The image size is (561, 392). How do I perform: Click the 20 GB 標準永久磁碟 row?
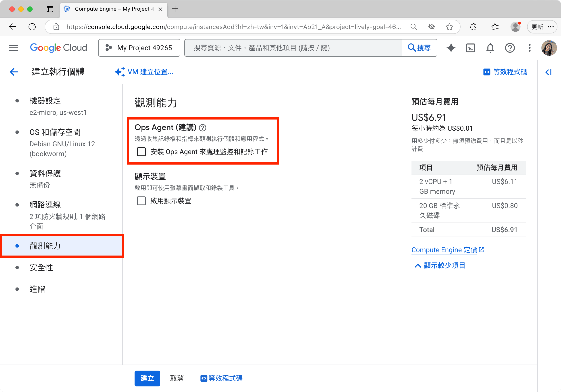[x=468, y=210]
